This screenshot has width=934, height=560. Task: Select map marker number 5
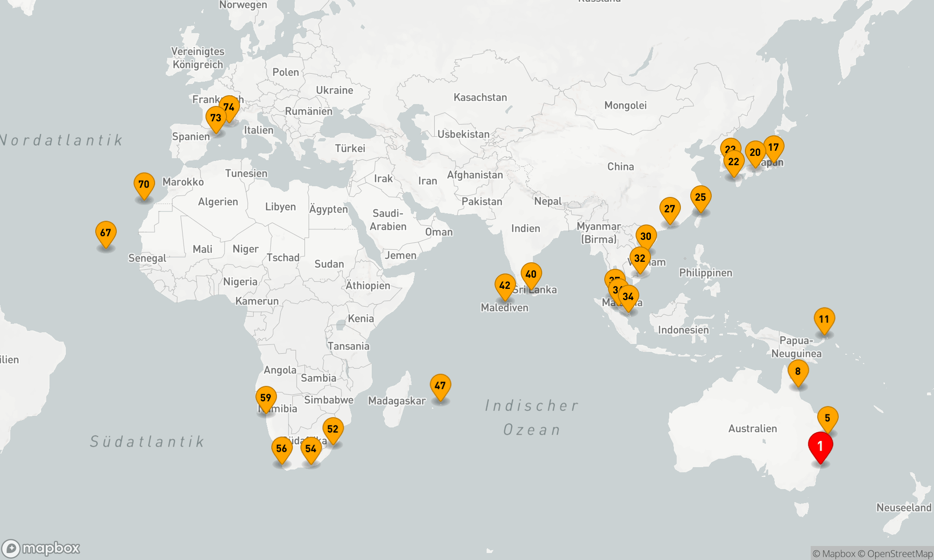click(827, 418)
